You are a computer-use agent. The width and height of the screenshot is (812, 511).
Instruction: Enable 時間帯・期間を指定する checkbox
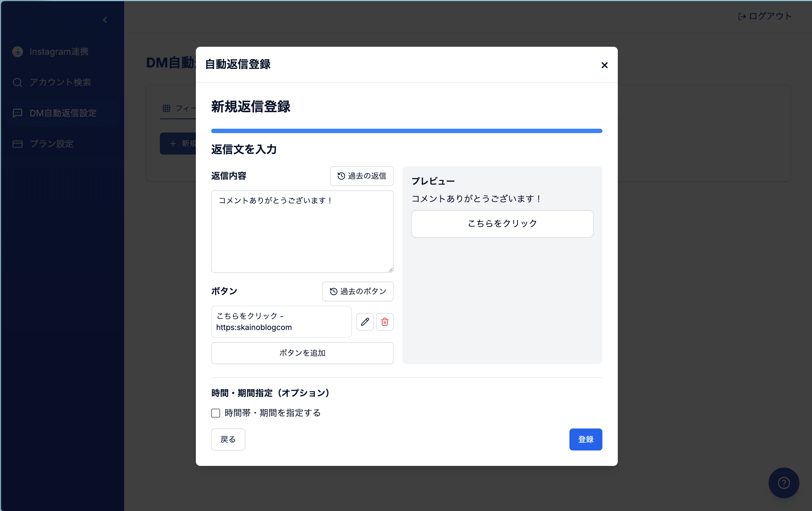pos(215,413)
